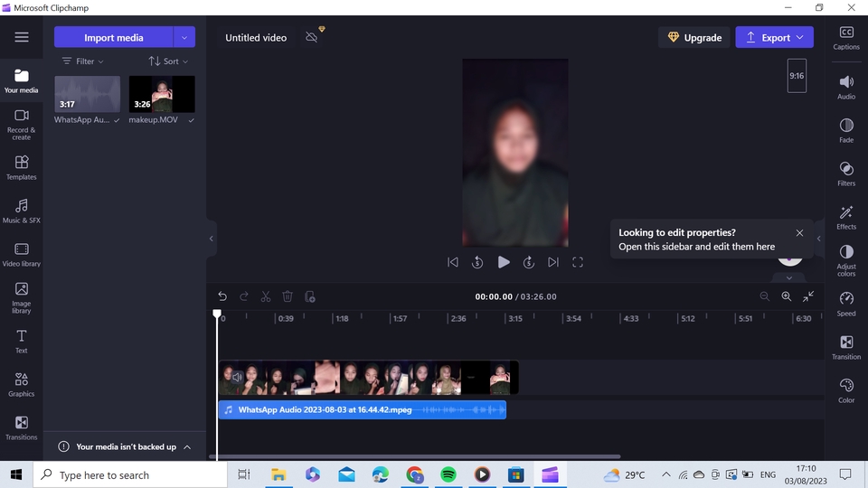Select the WhatsApp audio media thumbnail
Viewport: 868px width, 488px height.
pos(87,94)
